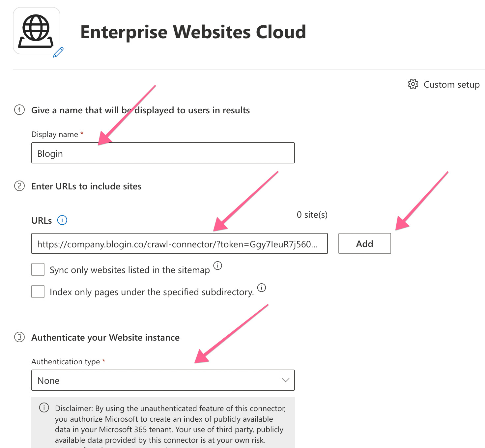Click info icon beside subdirectory index option
485x448 pixels.
coord(262,288)
